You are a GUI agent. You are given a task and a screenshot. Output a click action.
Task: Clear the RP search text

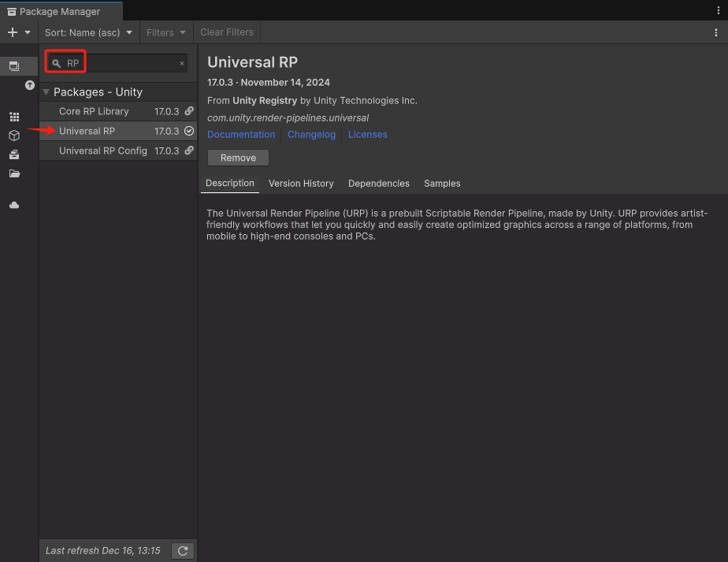pyautogui.click(x=182, y=63)
